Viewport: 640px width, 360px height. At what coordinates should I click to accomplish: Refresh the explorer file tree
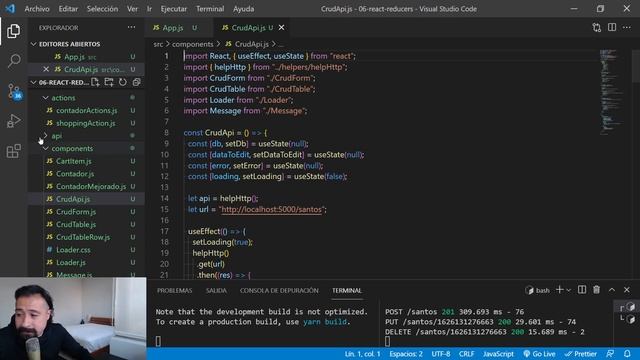122,82
